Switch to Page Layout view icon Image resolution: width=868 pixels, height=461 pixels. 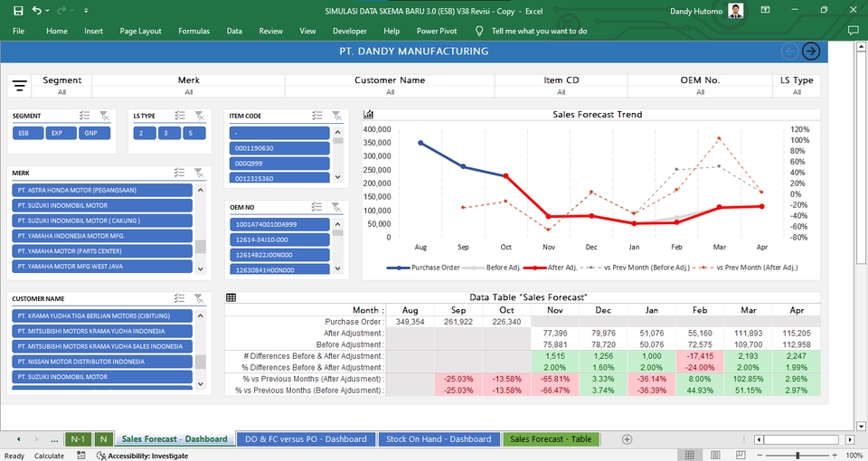(714, 455)
